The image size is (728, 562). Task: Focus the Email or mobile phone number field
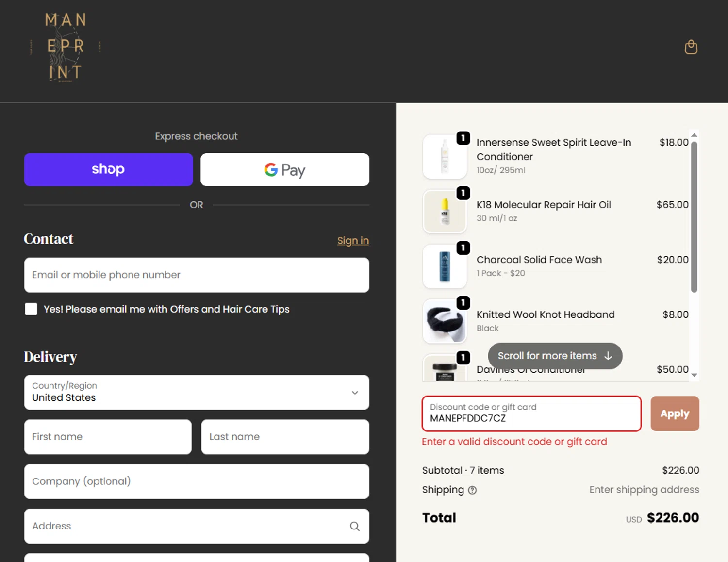(x=197, y=275)
